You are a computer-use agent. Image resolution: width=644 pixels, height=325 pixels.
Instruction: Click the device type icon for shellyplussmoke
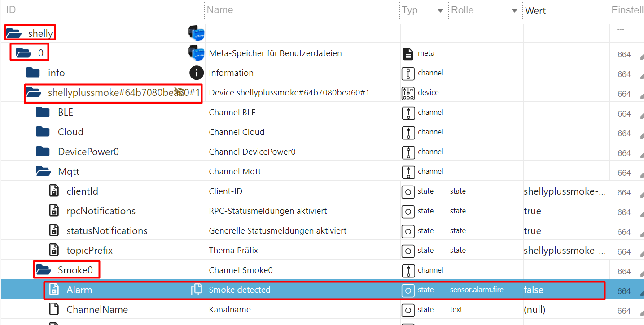click(407, 93)
